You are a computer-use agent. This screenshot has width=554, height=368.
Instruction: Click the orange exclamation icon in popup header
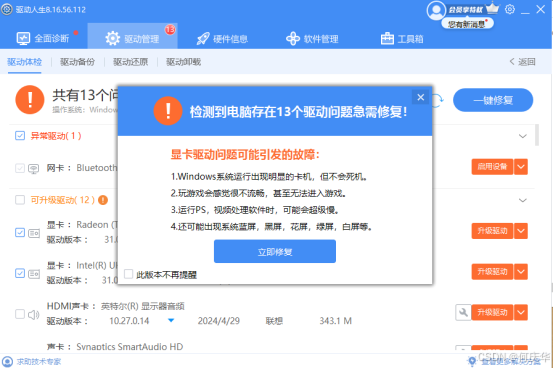[x=168, y=111]
